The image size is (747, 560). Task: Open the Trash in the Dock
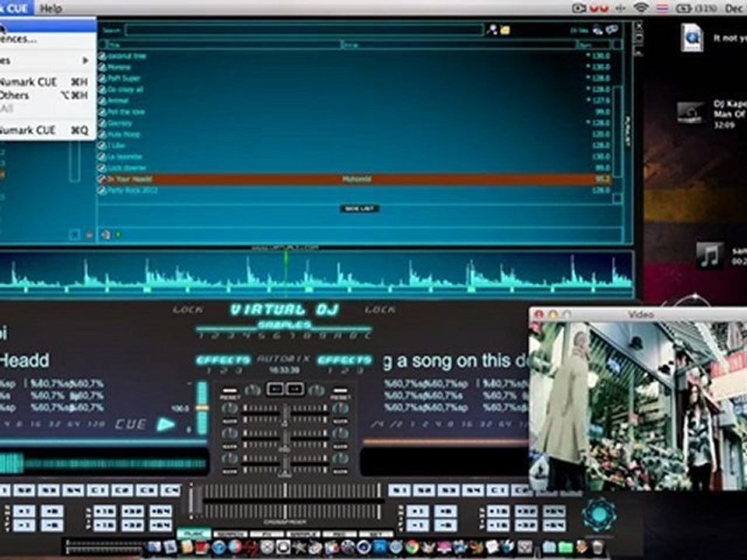[x=598, y=548]
